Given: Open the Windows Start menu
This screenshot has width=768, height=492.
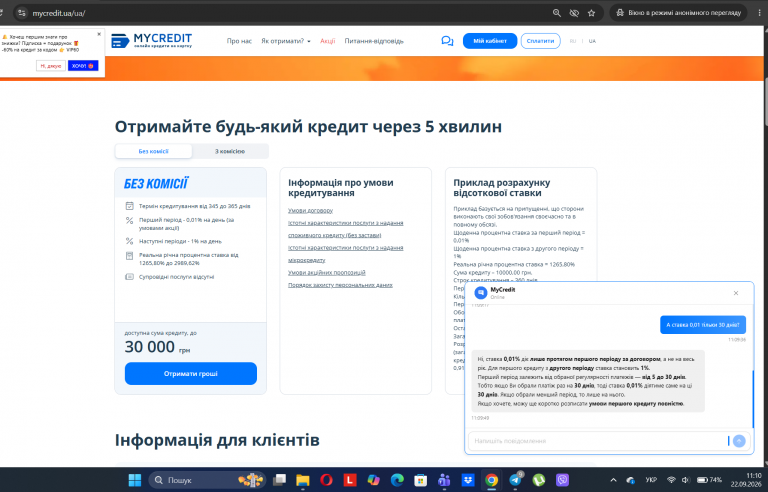Looking at the screenshot, I should 135,480.
